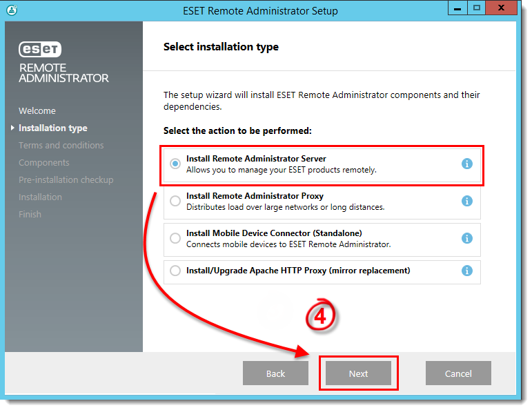Click 'Select the action to be performed:' label
The width and height of the screenshot is (532, 410).
[237, 131]
